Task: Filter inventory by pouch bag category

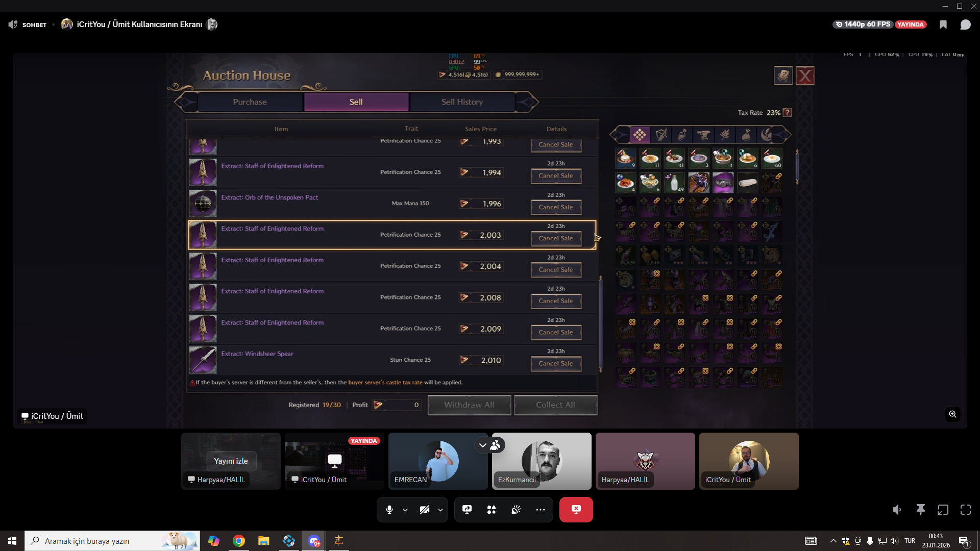Action: click(x=746, y=135)
